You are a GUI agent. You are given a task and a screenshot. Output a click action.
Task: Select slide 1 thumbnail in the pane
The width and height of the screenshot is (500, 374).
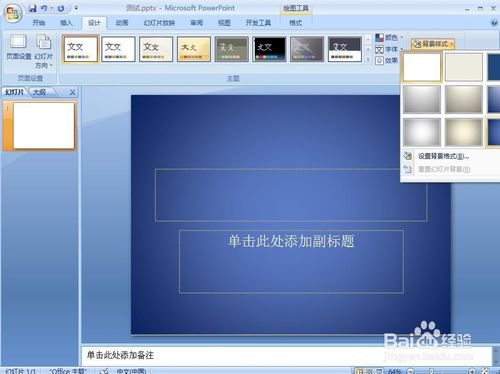pos(44,125)
